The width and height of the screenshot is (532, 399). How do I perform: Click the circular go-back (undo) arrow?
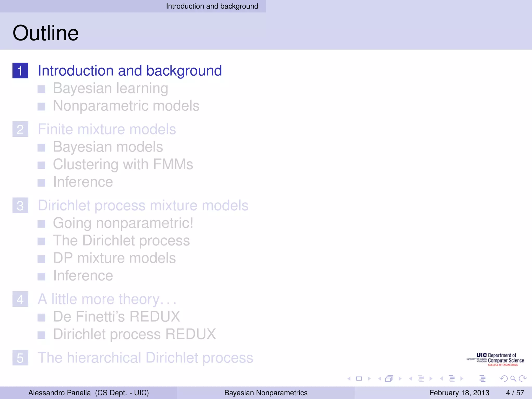click(503, 378)
